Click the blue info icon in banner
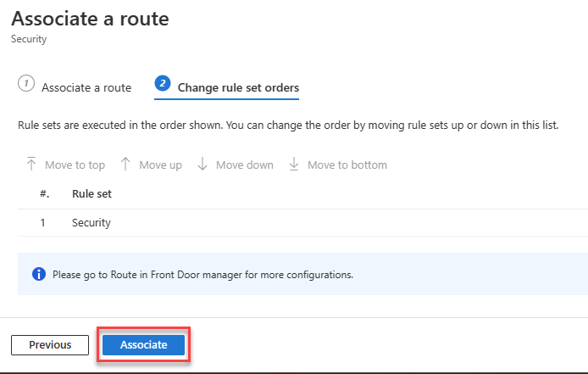The image size is (588, 374). point(39,274)
